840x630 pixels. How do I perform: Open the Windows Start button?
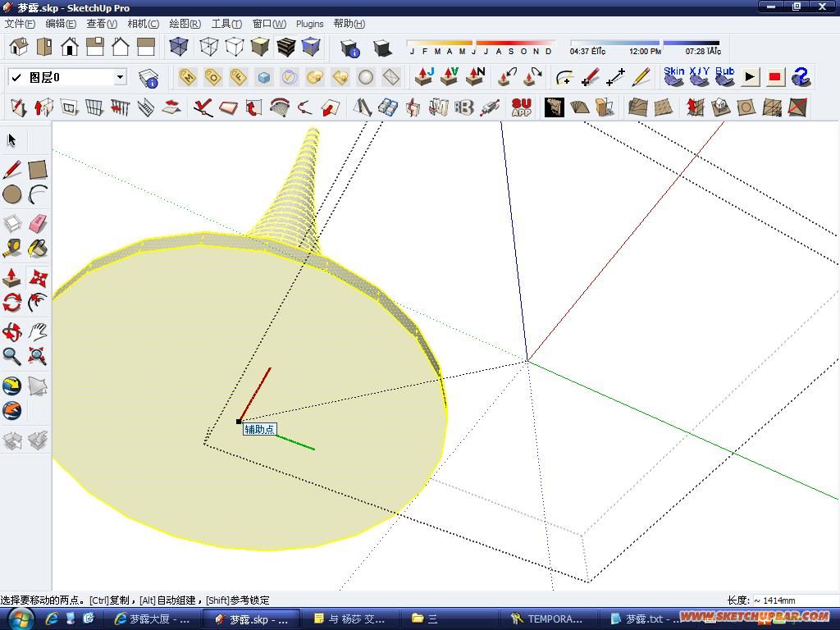[19, 619]
